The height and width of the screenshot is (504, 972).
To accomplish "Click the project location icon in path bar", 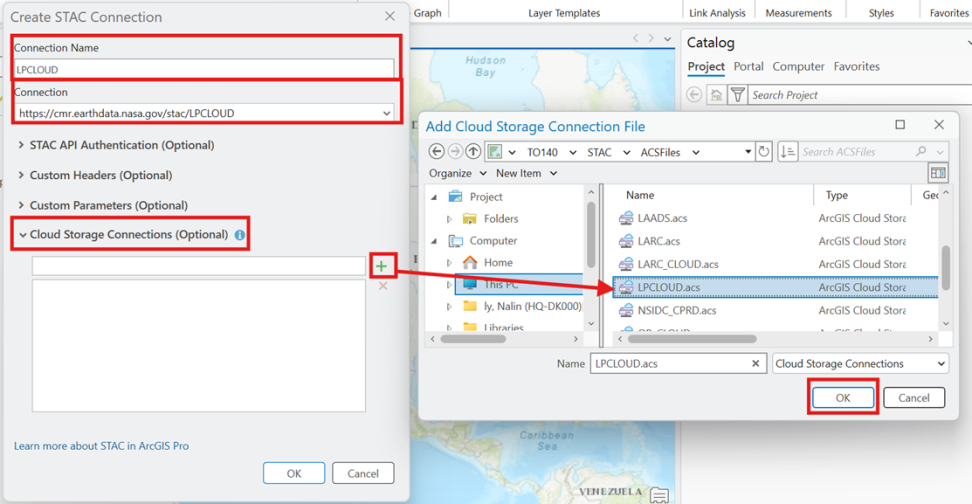I will [x=494, y=152].
